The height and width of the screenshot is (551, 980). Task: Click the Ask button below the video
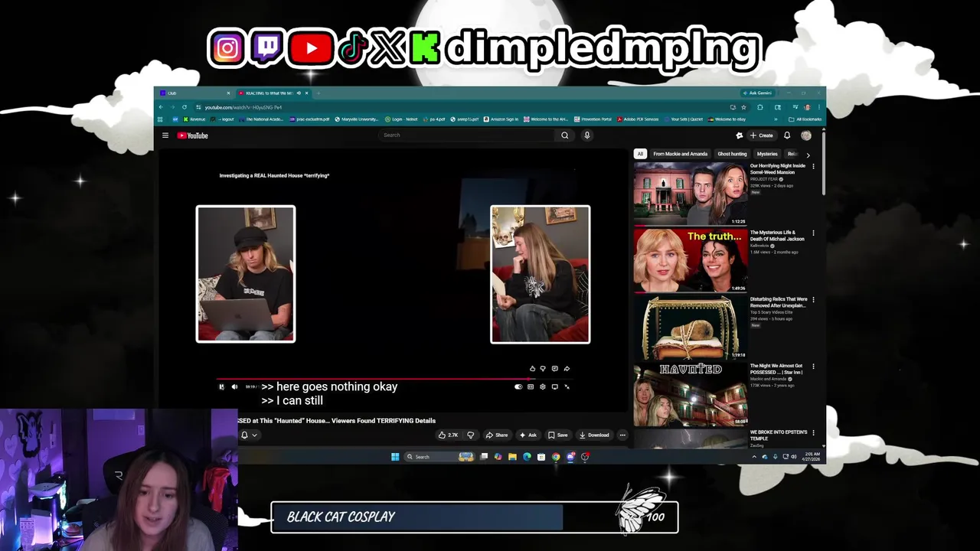tap(528, 435)
